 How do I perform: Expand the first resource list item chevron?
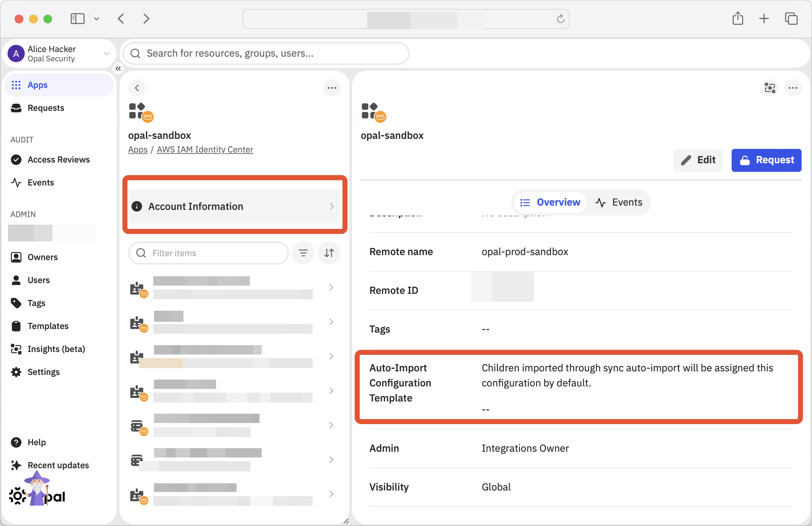pos(331,287)
